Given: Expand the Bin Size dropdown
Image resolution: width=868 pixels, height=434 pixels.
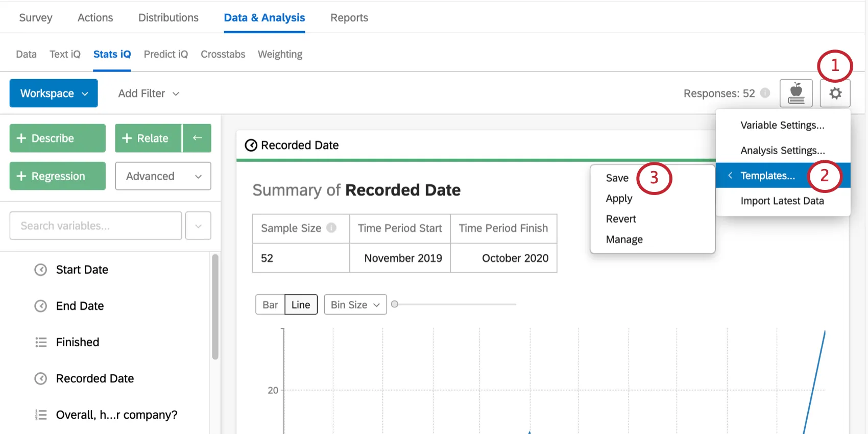Looking at the screenshot, I should (355, 305).
